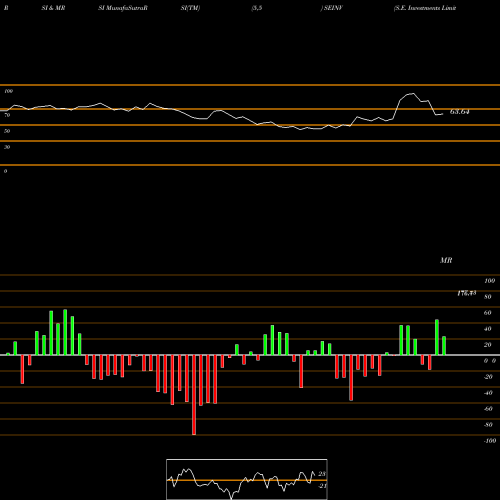Click the -80 label on the MR axis
Image resolution: width=500 pixels, height=500 pixels.
pos(488,425)
